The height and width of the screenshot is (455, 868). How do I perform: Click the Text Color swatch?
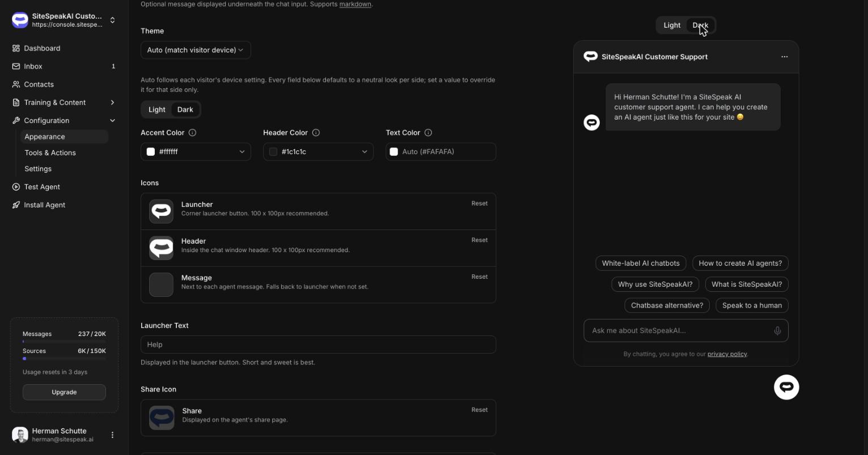click(394, 152)
